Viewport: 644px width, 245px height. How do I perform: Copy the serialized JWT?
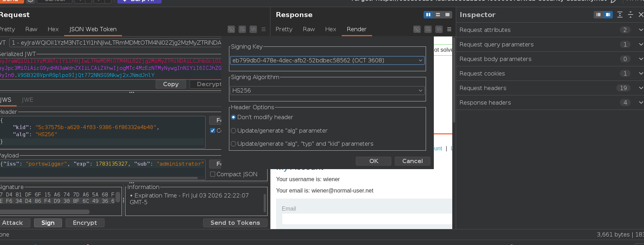pos(171,84)
